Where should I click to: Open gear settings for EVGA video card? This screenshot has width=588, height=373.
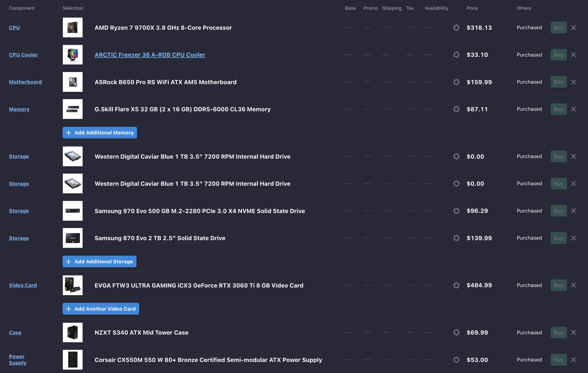tap(456, 285)
